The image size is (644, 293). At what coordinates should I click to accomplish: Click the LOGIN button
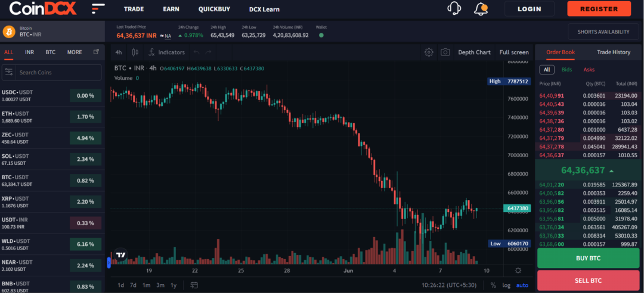point(530,8)
